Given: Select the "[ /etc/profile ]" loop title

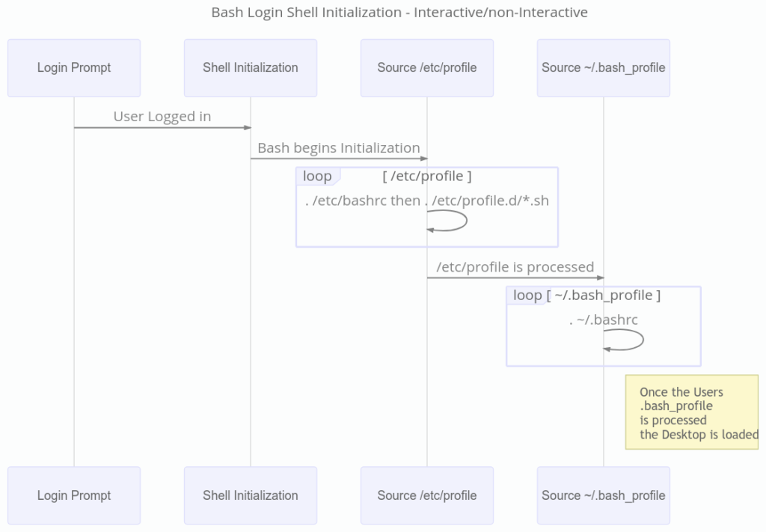Looking at the screenshot, I should click(427, 177).
